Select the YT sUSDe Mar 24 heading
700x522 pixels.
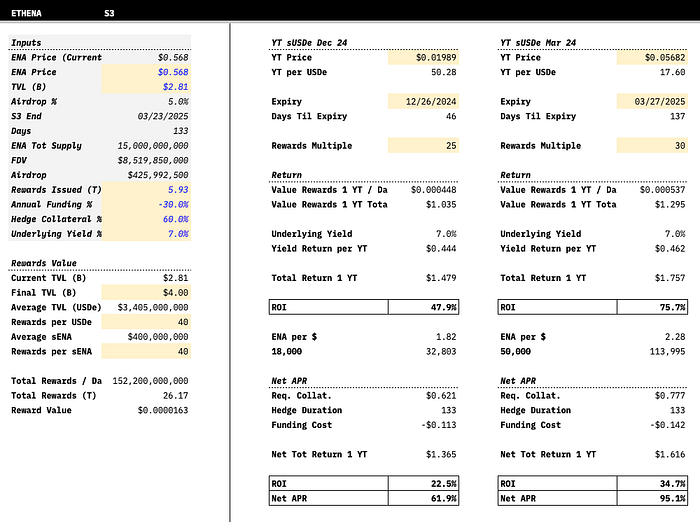[538, 43]
